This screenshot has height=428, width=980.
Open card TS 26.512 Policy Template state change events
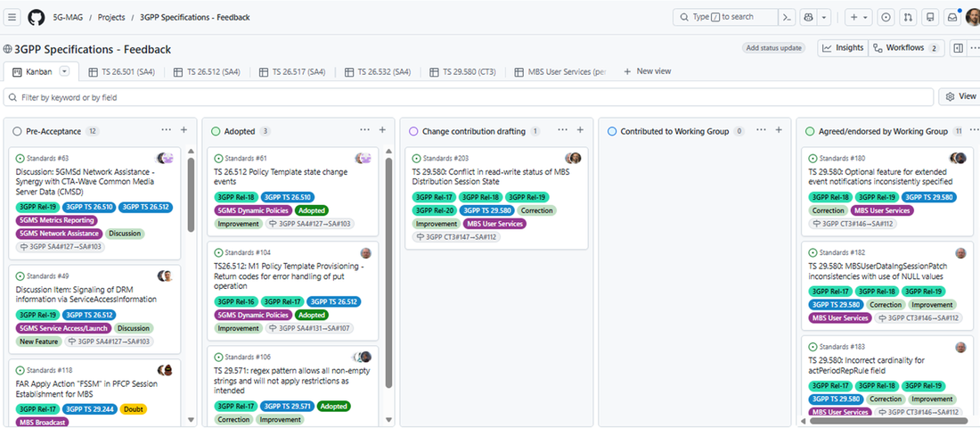pyautogui.click(x=281, y=177)
